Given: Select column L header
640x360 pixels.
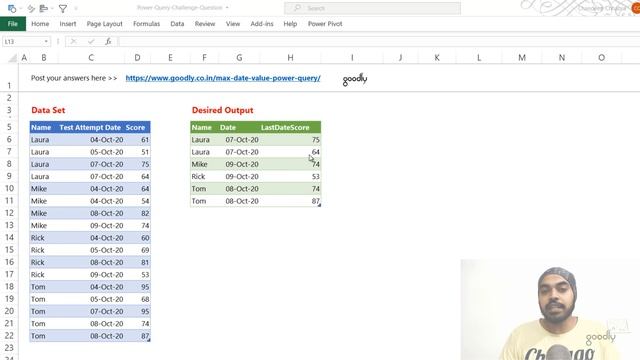Looking at the screenshot, I should pos(479,58).
